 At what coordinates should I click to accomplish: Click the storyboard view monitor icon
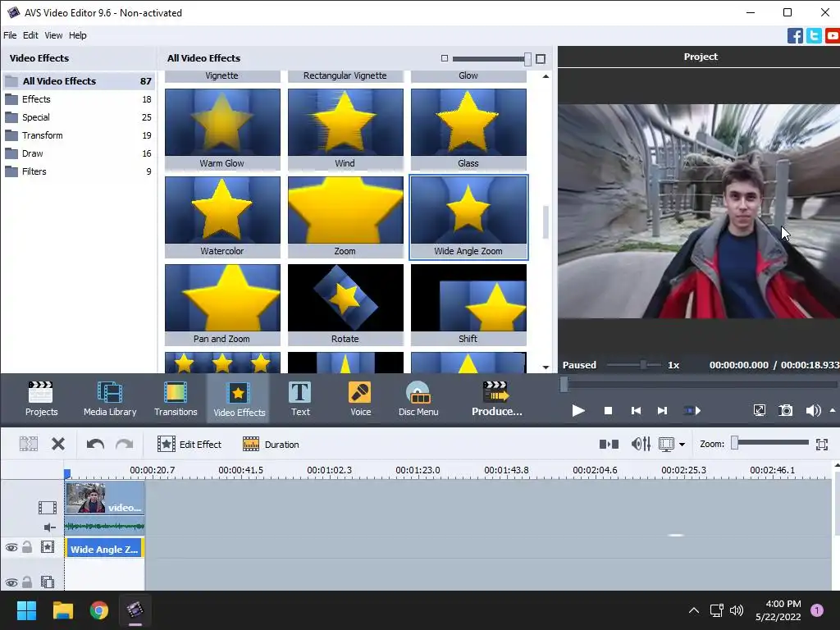666,444
